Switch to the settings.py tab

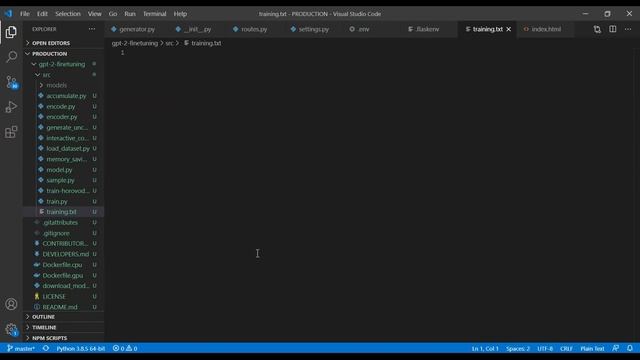click(313, 29)
